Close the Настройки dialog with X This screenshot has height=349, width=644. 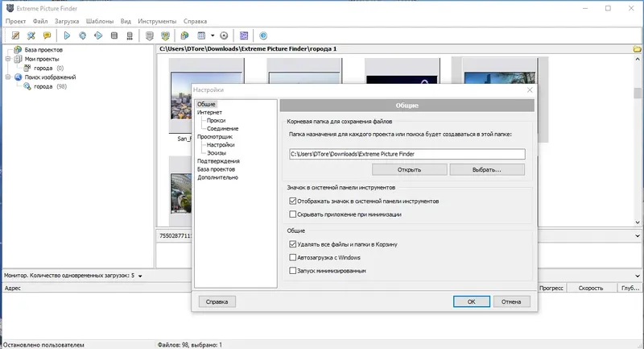(x=530, y=89)
